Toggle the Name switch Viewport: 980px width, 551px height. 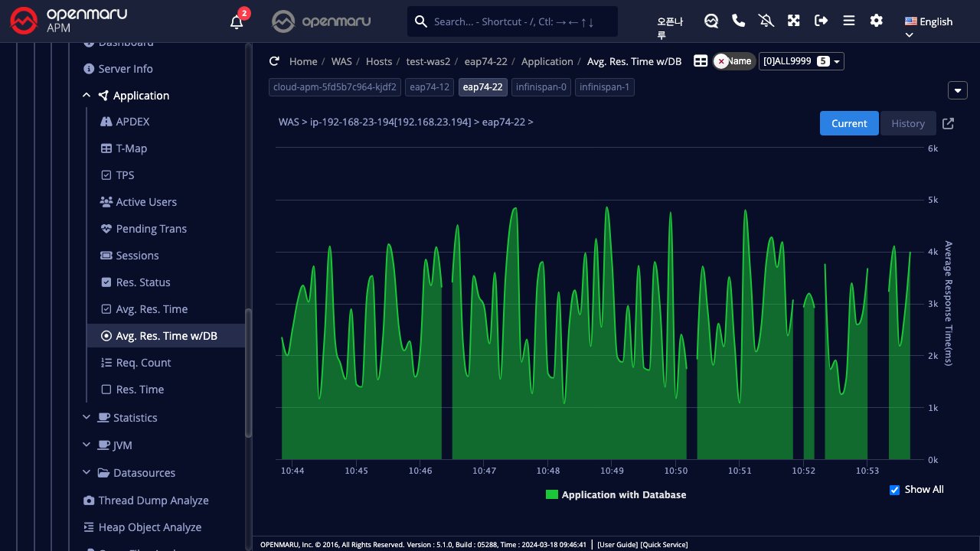coord(733,61)
